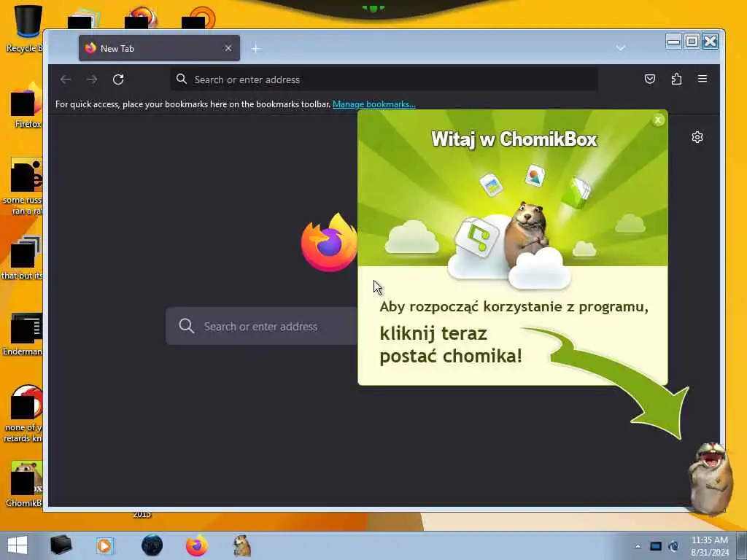Image resolution: width=747 pixels, height=560 pixels.
Task: Close the ChomikBox welcome popup
Action: 658,120
